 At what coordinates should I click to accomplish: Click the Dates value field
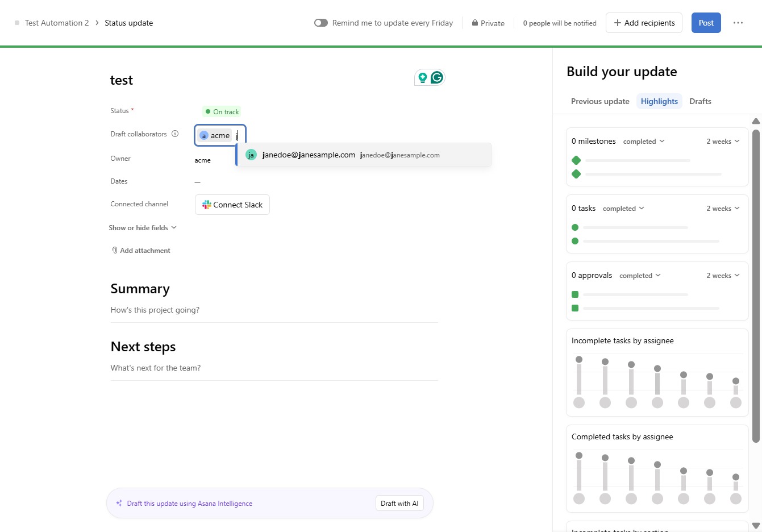197,182
